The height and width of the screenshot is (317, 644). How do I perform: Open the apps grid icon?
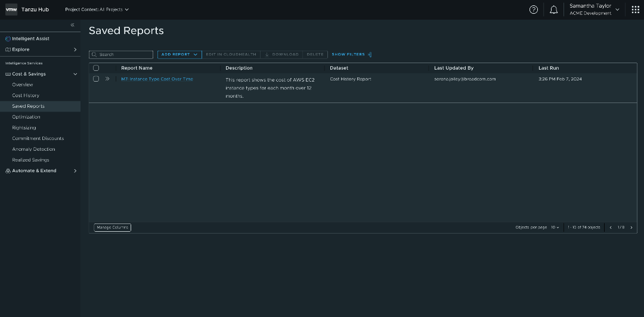pyautogui.click(x=636, y=10)
